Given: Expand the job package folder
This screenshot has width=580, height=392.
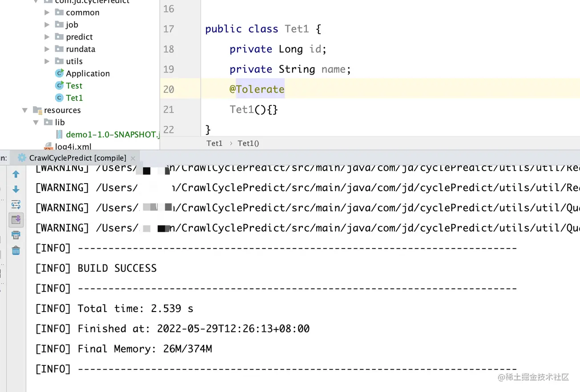Looking at the screenshot, I should [x=47, y=24].
